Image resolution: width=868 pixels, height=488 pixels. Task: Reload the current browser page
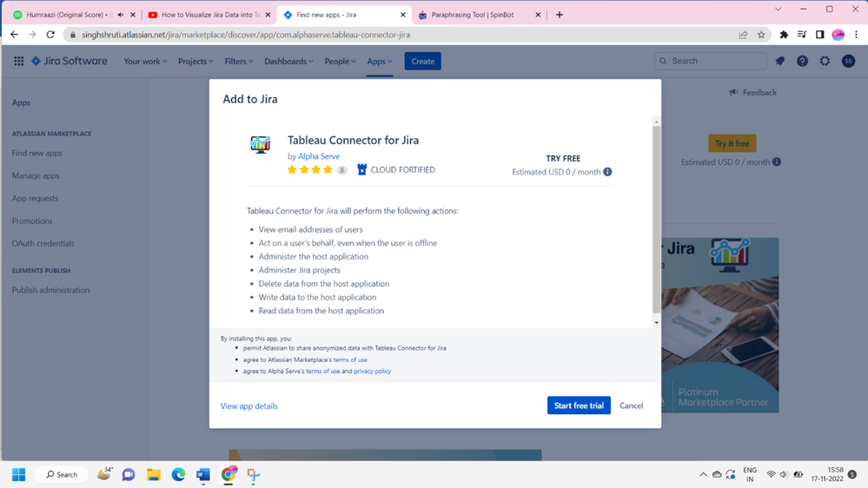(50, 35)
